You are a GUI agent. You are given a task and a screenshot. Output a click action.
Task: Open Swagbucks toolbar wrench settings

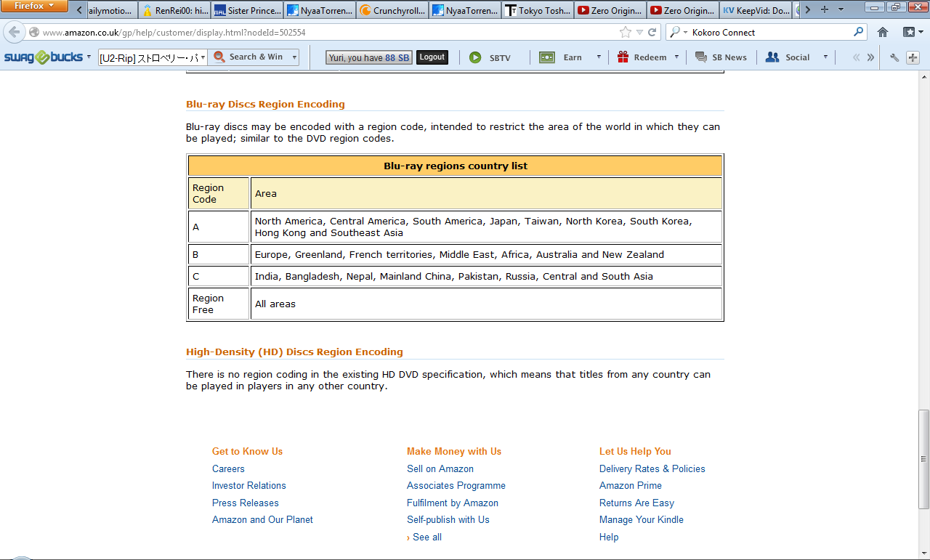pos(894,57)
